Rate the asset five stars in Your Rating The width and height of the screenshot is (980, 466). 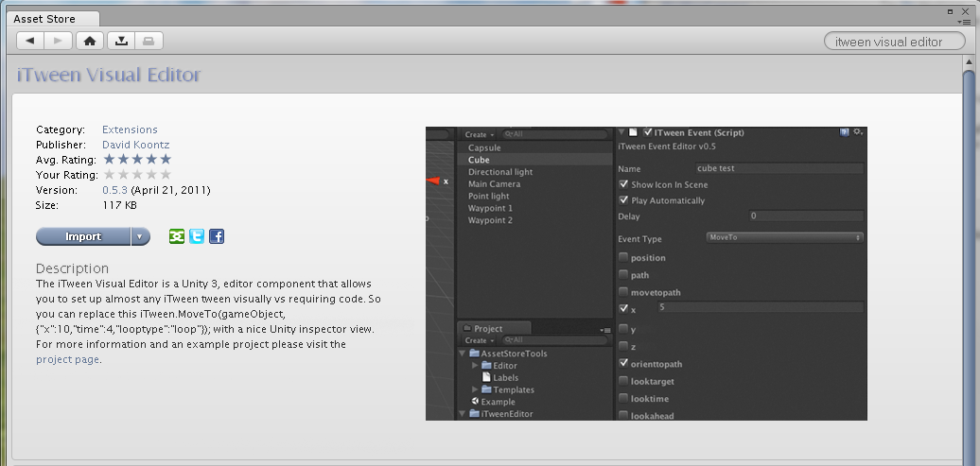pos(166,175)
